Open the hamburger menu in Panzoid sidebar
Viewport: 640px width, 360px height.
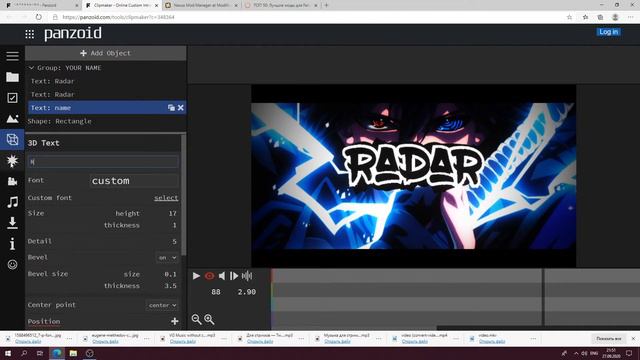coord(12,56)
